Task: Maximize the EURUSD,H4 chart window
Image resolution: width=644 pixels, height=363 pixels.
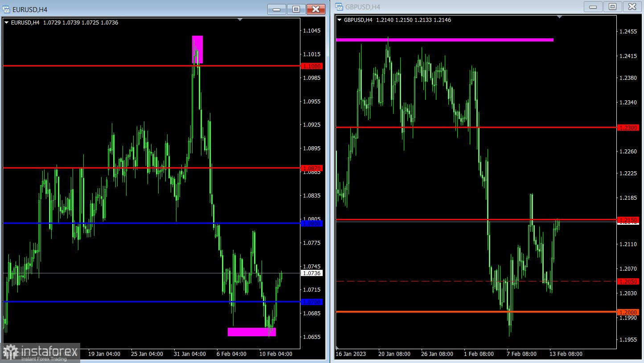Action: tap(296, 9)
